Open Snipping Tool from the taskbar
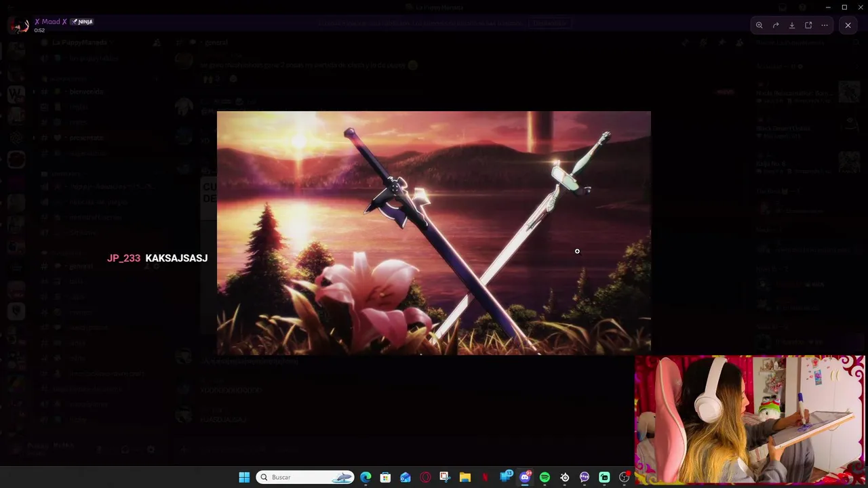The image size is (868, 488). [445, 477]
